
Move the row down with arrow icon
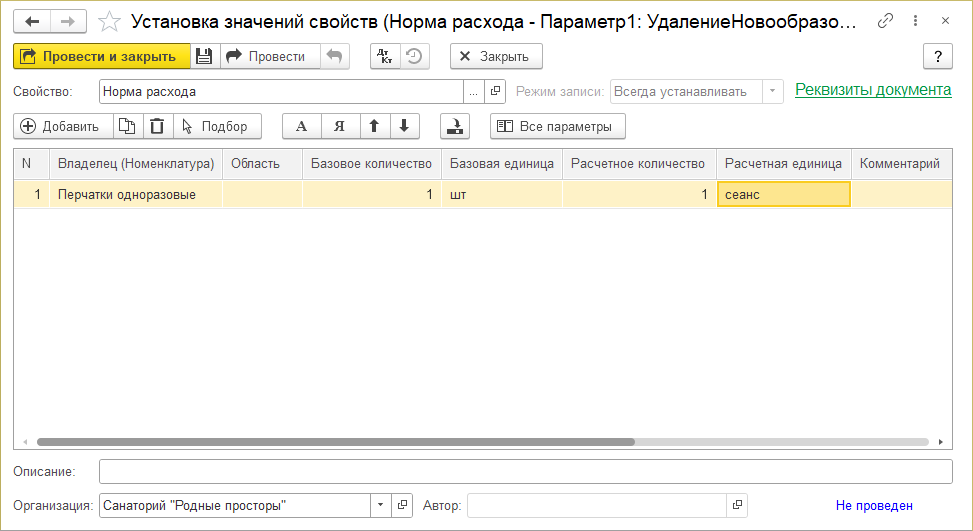(403, 126)
